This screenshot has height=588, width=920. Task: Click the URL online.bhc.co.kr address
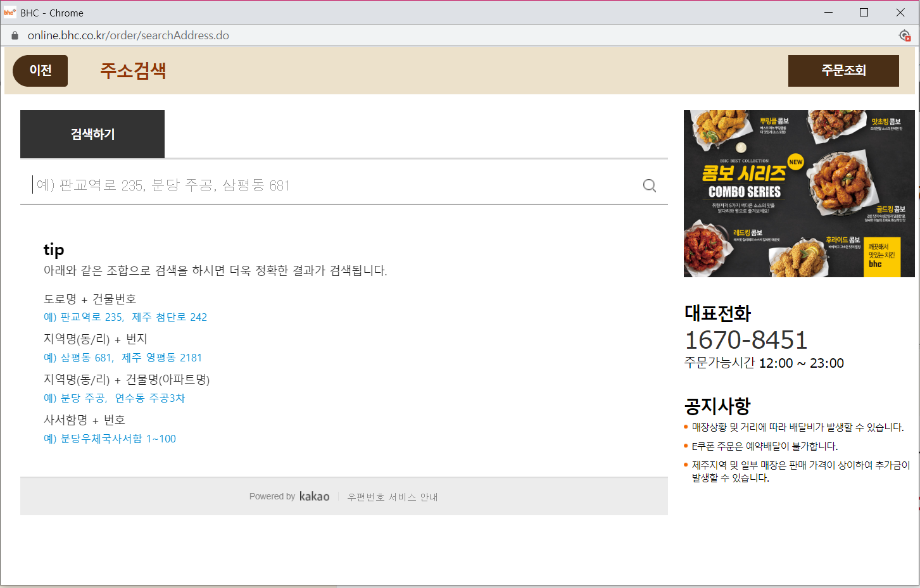click(x=129, y=35)
